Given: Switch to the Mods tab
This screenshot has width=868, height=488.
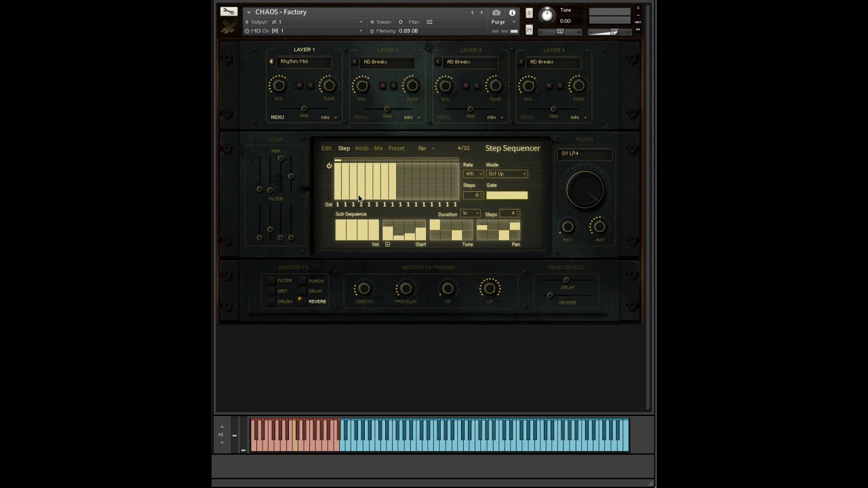Looking at the screenshot, I should pyautogui.click(x=361, y=148).
